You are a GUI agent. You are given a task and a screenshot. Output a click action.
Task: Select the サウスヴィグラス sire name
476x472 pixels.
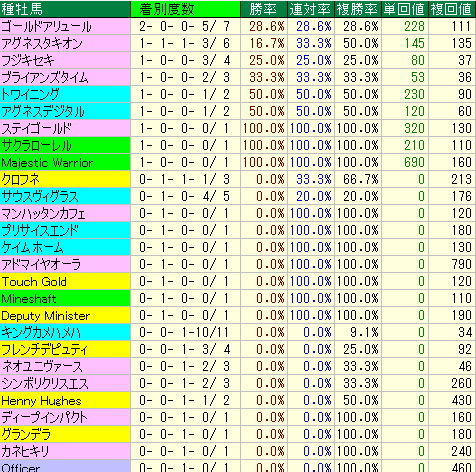40,196
